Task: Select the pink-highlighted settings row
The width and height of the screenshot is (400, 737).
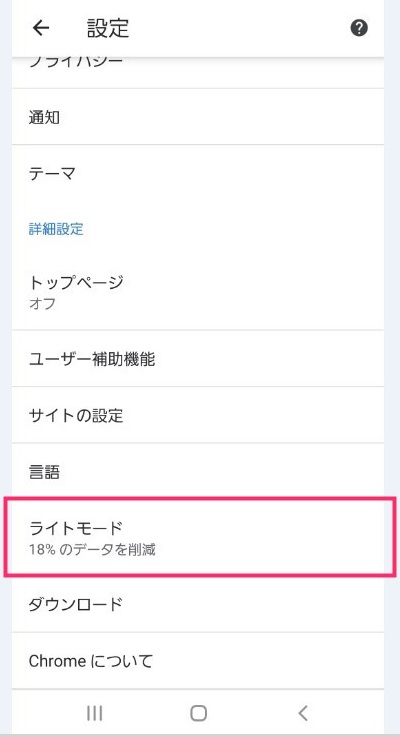Action: (200, 537)
